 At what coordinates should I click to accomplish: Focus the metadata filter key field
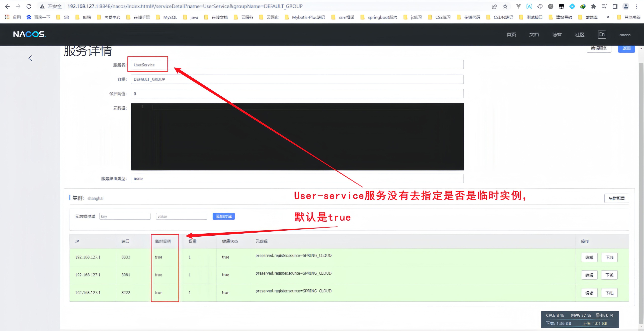click(125, 216)
